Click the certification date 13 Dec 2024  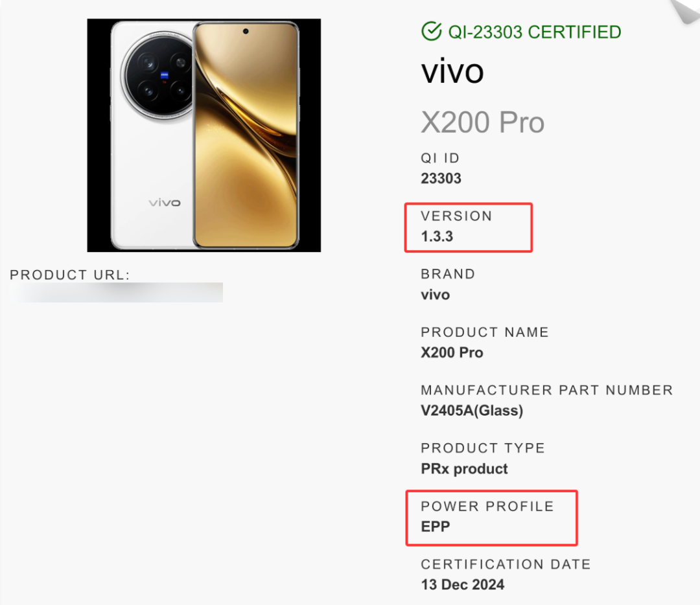click(x=463, y=585)
